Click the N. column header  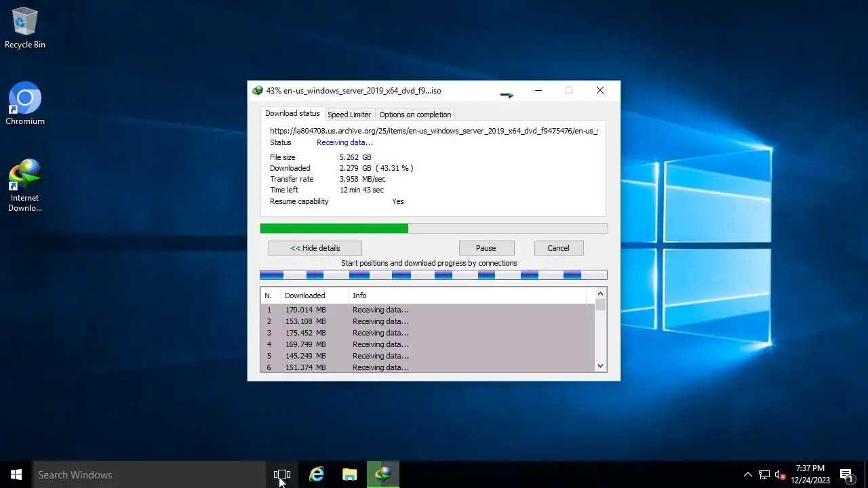click(271, 296)
